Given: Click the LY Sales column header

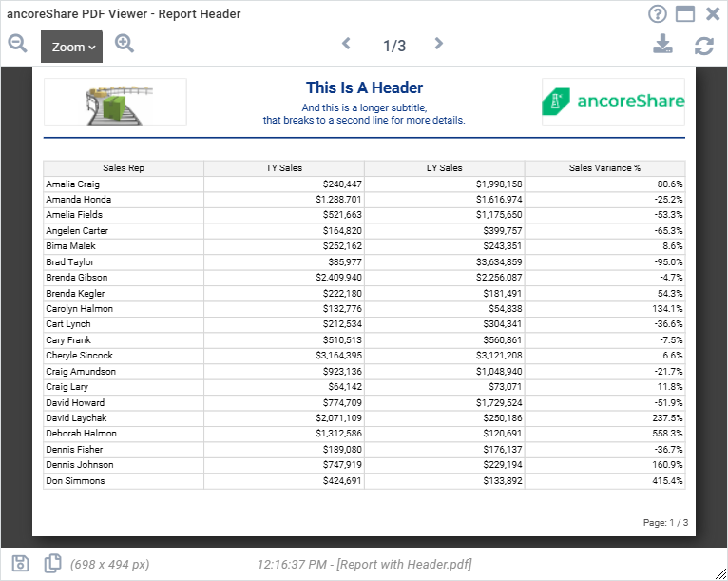Looking at the screenshot, I should 445,168.
